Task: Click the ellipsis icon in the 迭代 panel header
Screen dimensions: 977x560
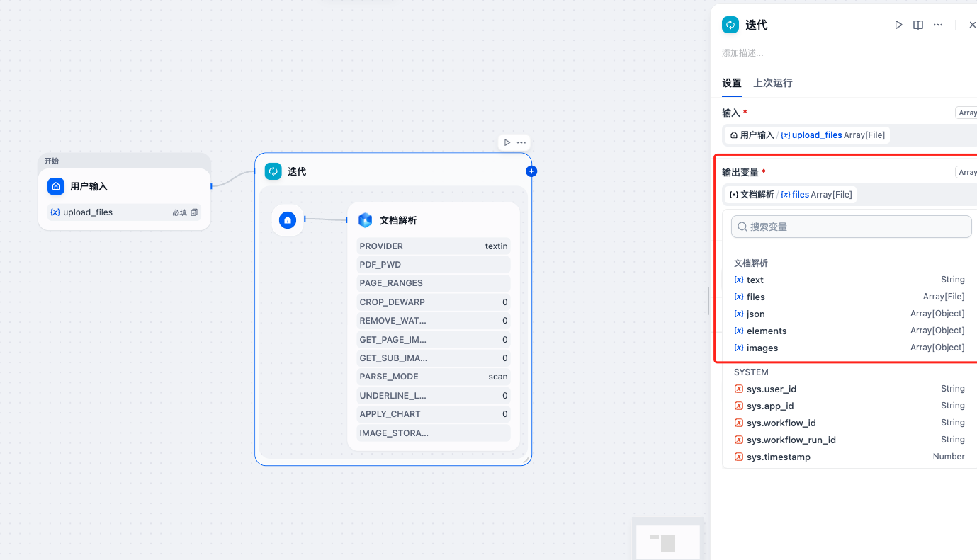Action: coord(938,24)
